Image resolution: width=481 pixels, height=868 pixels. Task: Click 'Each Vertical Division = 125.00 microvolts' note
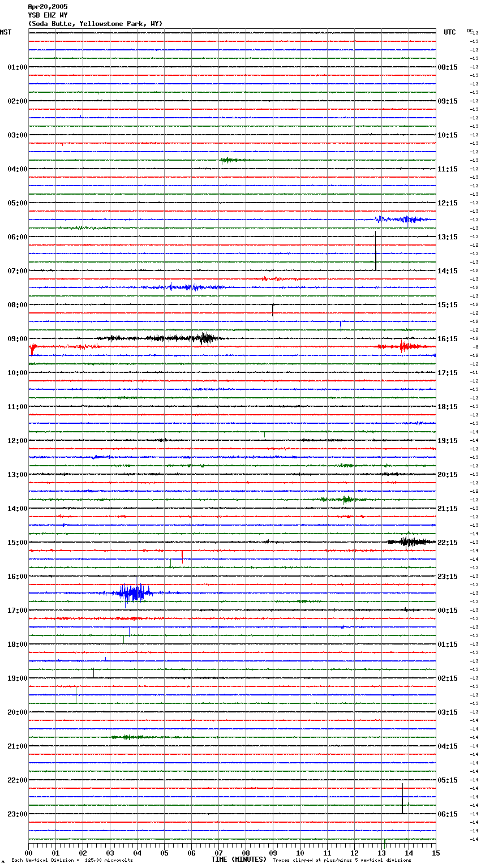(x=72, y=860)
